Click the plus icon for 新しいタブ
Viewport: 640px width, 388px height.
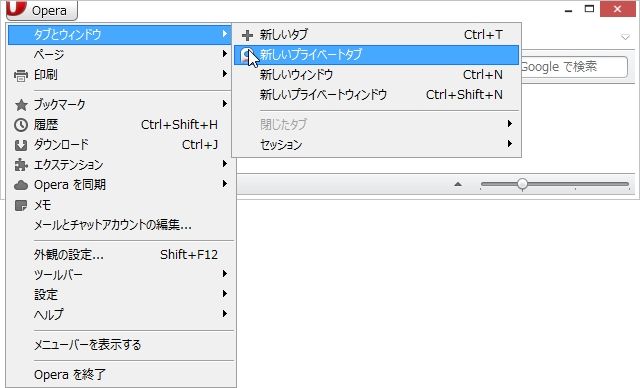[x=247, y=35]
